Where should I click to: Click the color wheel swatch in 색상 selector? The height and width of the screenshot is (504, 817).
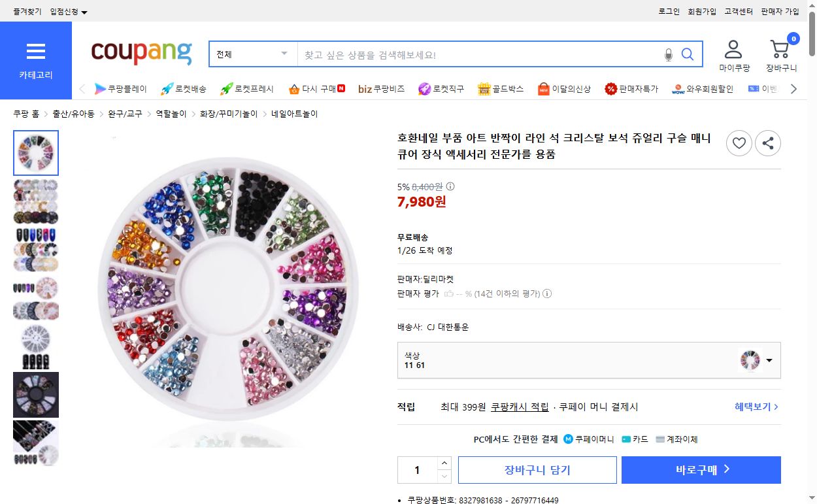[x=750, y=360]
